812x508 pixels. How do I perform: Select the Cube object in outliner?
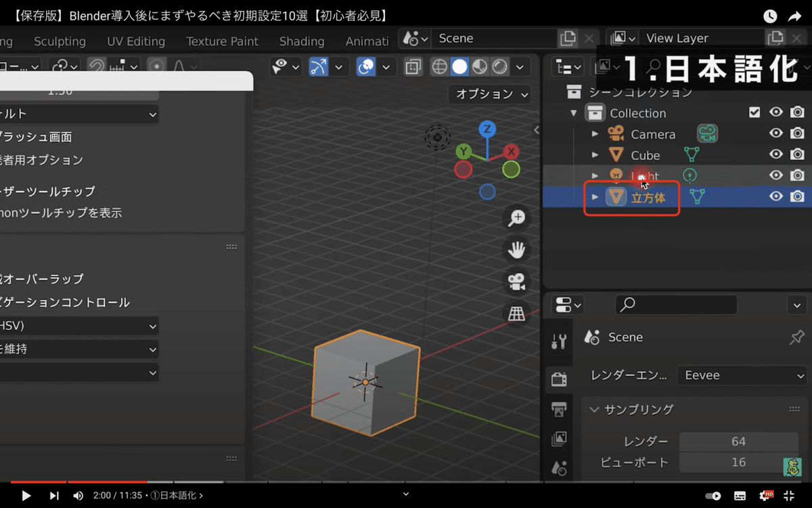tap(646, 155)
